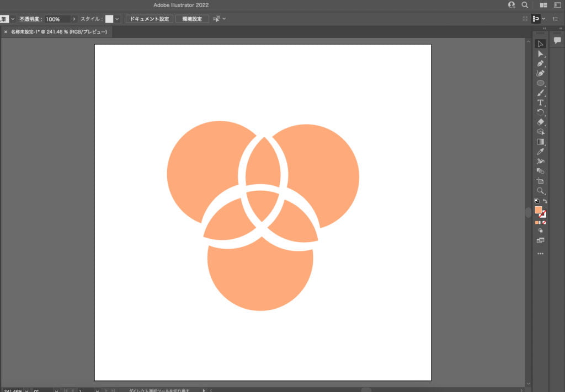Choose the Gradient tool
The image size is (565, 392).
click(x=540, y=142)
